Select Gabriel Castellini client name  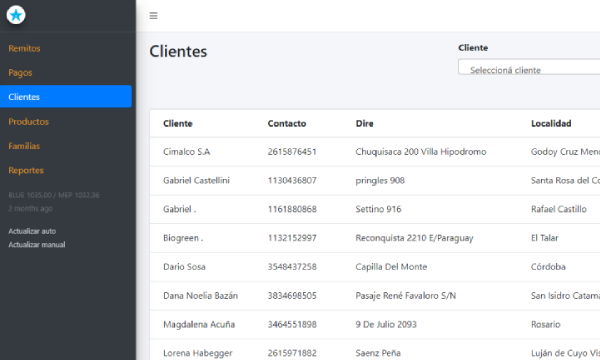pyautogui.click(x=196, y=181)
